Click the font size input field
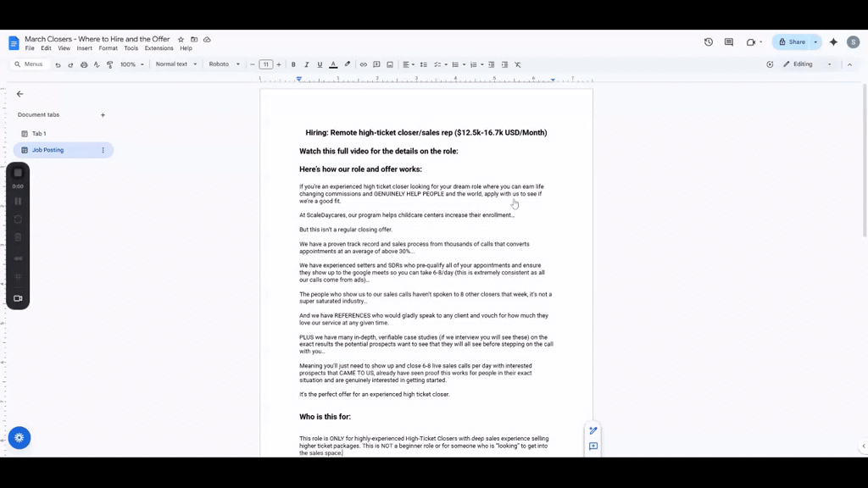 click(x=265, y=64)
